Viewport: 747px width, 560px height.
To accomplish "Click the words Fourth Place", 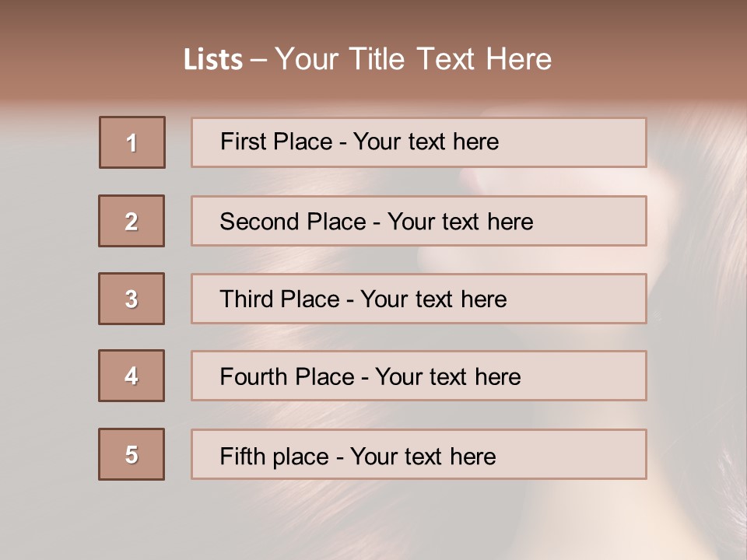I will click(287, 376).
